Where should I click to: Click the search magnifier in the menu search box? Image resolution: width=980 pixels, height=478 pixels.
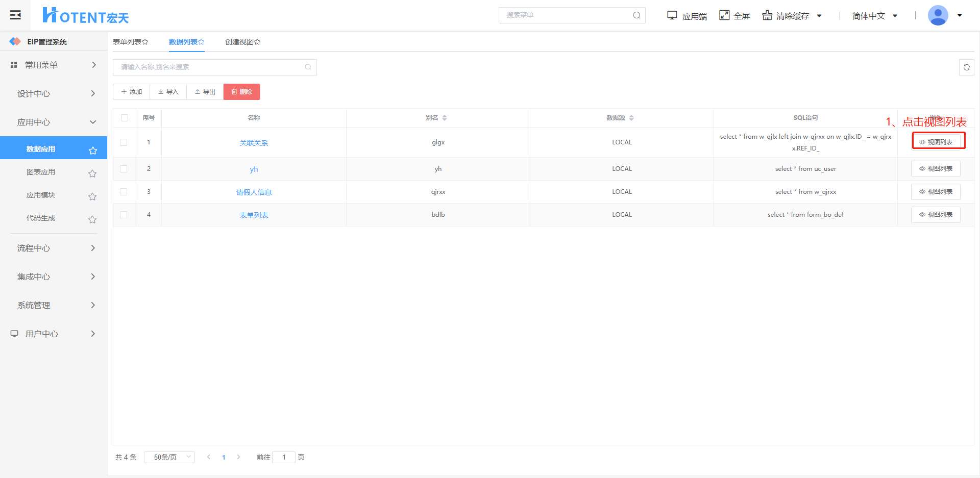pyautogui.click(x=636, y=15)
